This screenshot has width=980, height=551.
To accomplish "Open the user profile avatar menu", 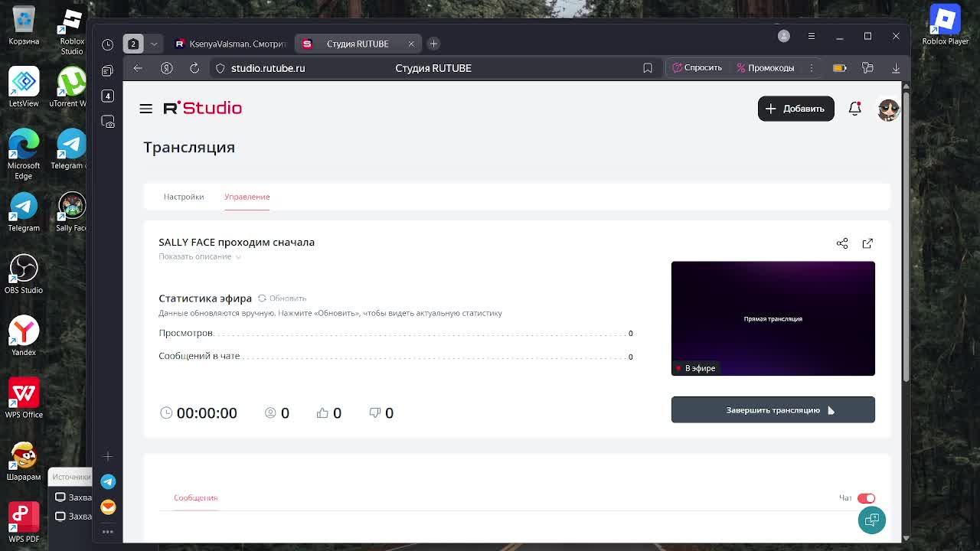I will (888, 109).
